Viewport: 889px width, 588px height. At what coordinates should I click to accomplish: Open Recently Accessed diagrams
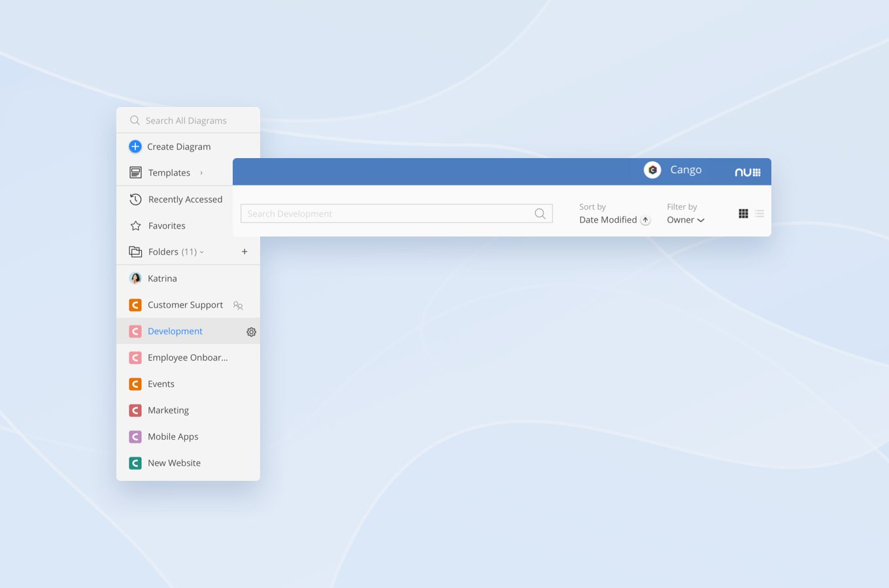[x=185, y=199]
